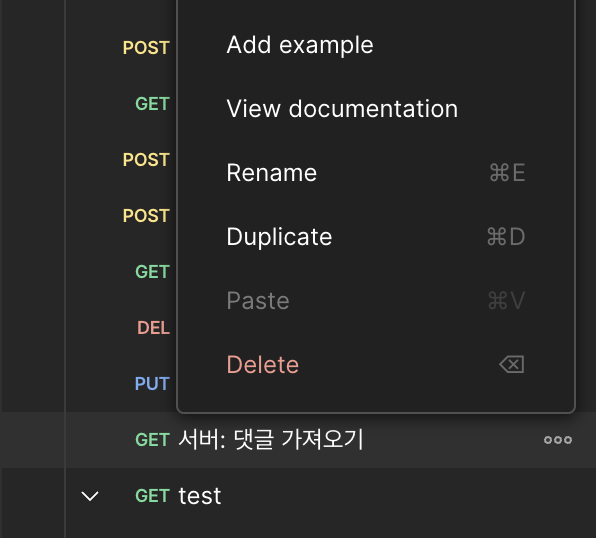Select the POST request directly below first GET
The width and height of the screenshot is (596, 538).
pos(146,160)
